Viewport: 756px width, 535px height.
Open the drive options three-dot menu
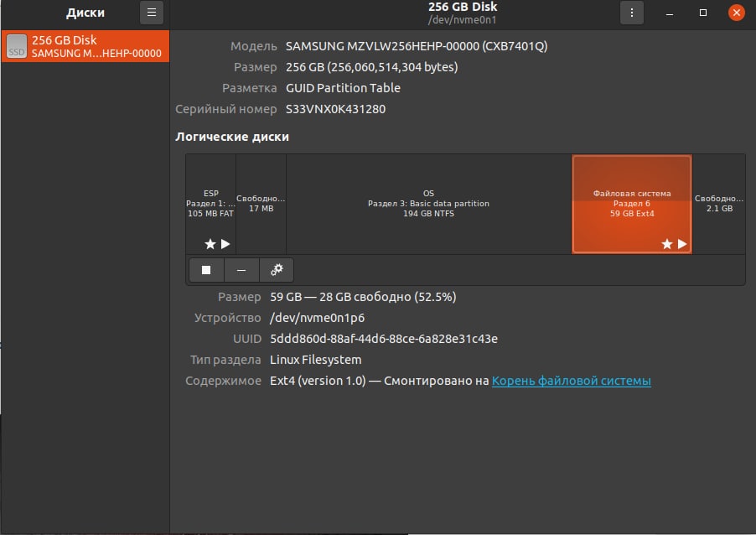pyautogui.click(x=632, y=13)
